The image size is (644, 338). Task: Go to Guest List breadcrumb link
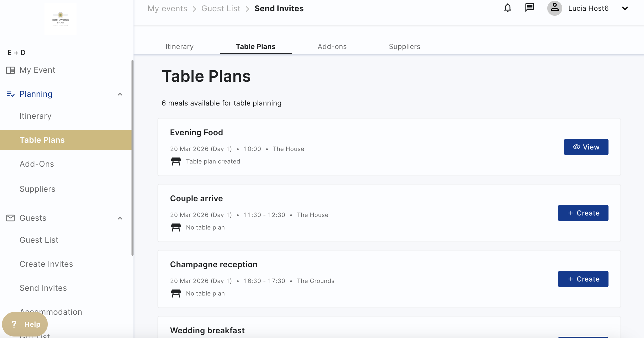[220, 8]
